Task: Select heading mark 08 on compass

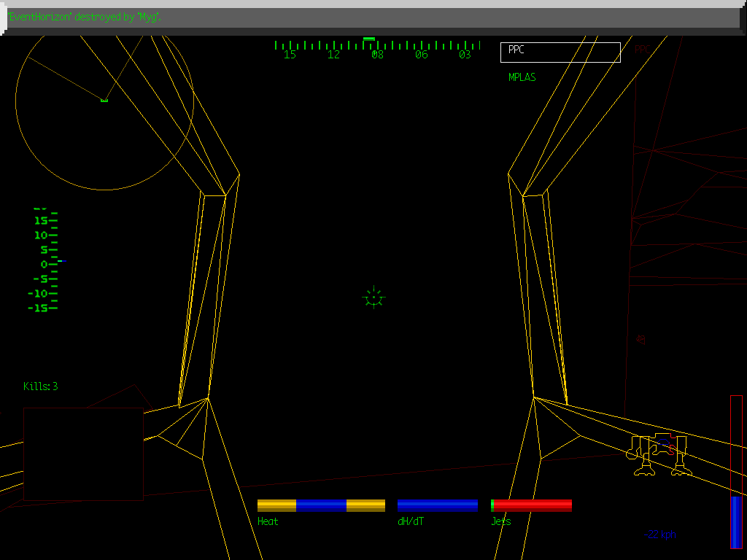Action: point(377,53)
